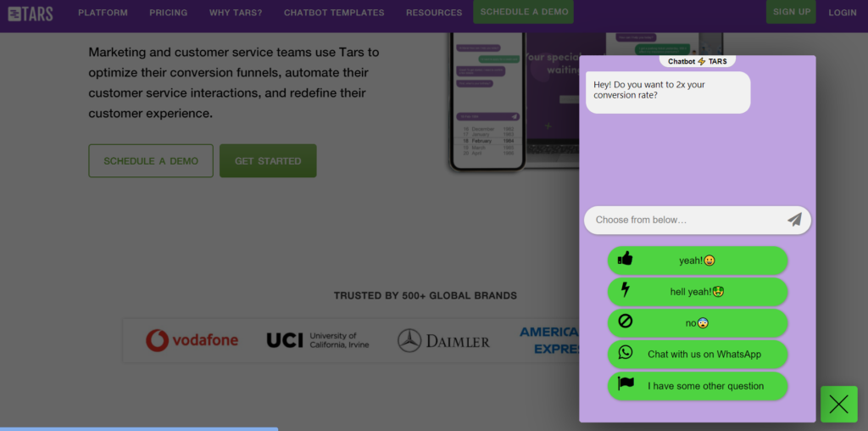
Task: Select 'I have some other question'
Action: tap(698, 386)
